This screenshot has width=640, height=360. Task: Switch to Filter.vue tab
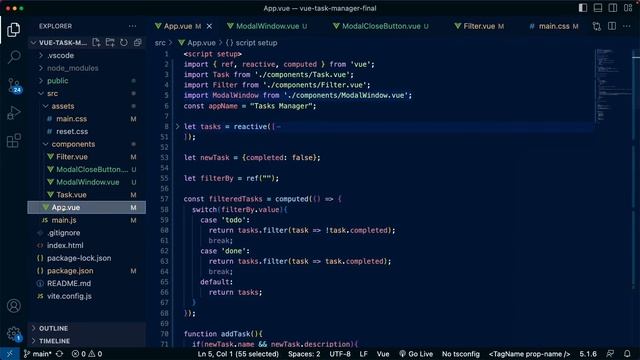click(479, 26)
